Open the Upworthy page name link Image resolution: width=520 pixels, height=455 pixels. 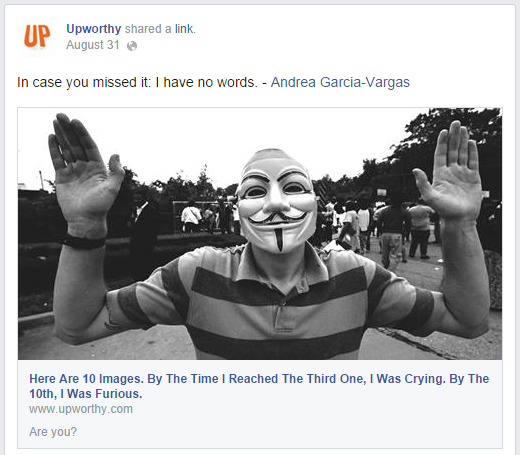(93, 29)
